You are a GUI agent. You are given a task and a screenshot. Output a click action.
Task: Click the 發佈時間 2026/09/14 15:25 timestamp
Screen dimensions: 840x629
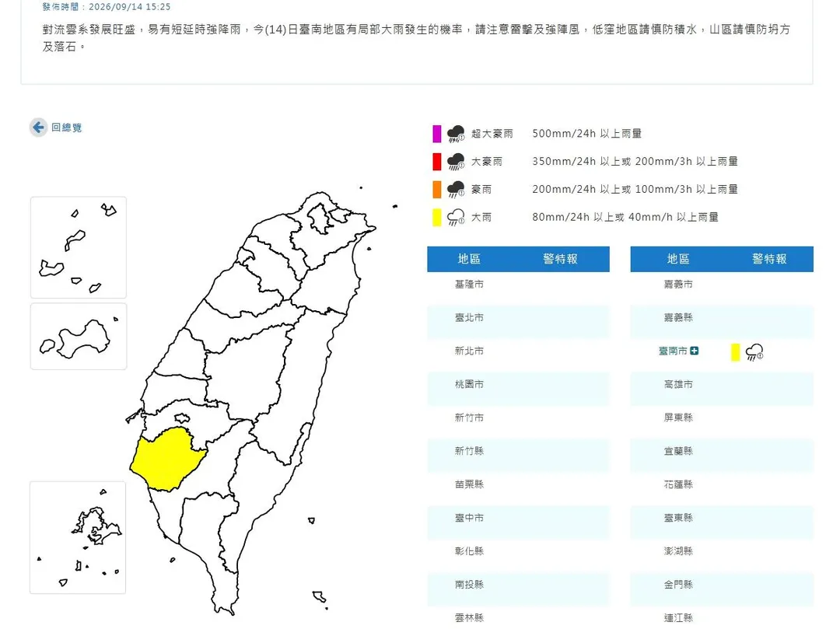106,7
